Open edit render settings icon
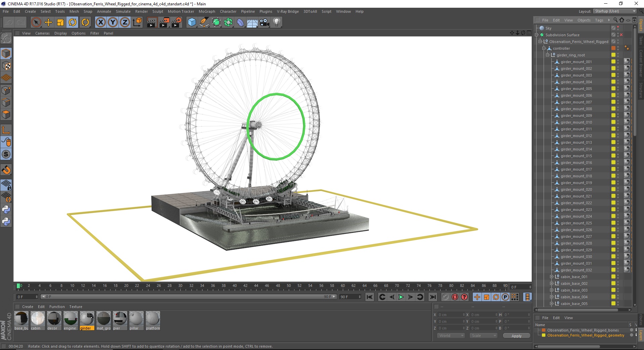 pyautogui.click(x=176, y=23)
